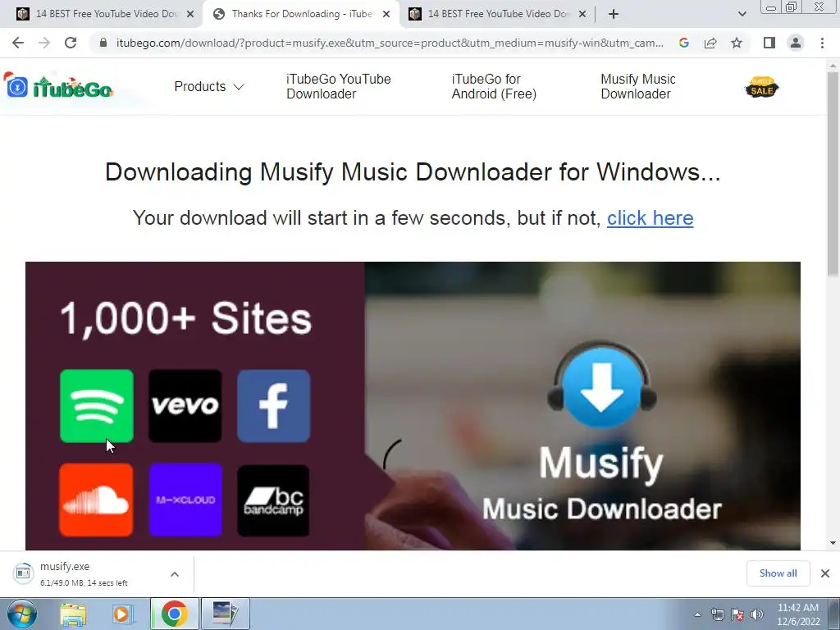
Task: Click the '1,000+ Sites' banner text
Action: [x=186, y=318]
